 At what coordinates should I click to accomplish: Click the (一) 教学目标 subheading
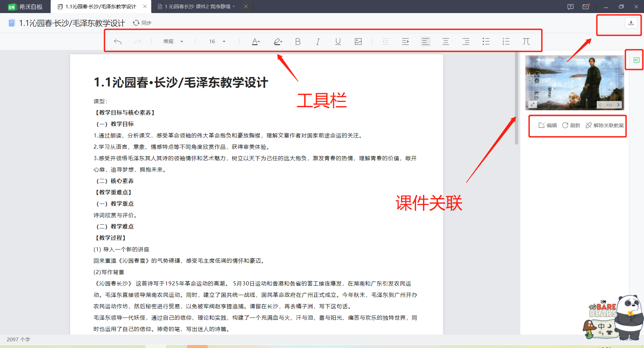pos(115,124)
